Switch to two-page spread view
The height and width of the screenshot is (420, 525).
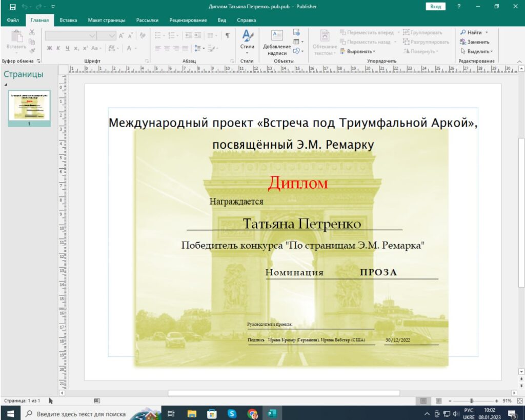click(438, 401)
